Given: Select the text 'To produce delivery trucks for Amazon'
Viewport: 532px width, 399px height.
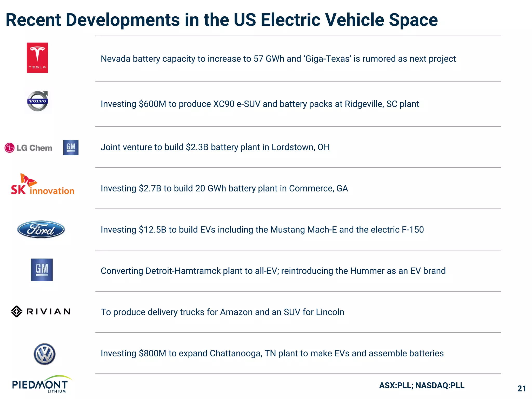Looking at the screenshot, I should (x=177, y=312).
